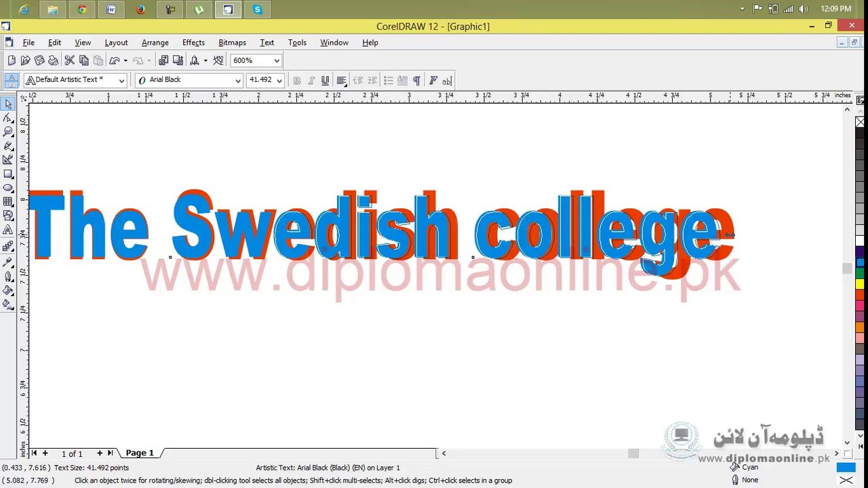
Task: Open the File menu
Action: (28, 42)
